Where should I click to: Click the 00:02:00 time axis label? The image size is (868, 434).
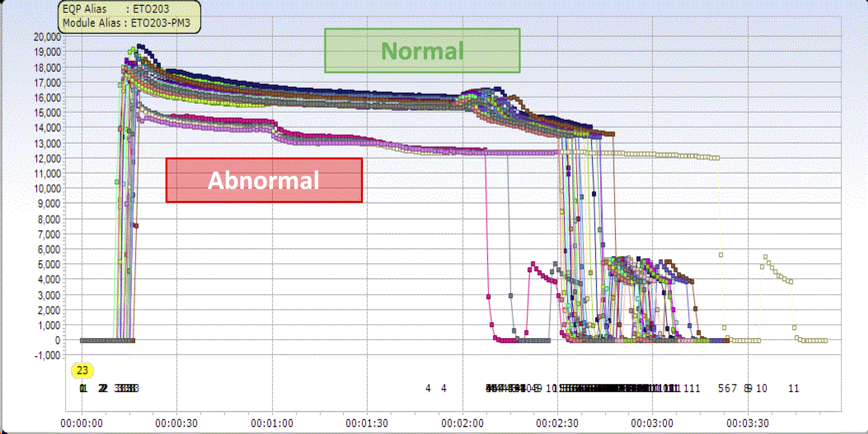tap(462, 423)
